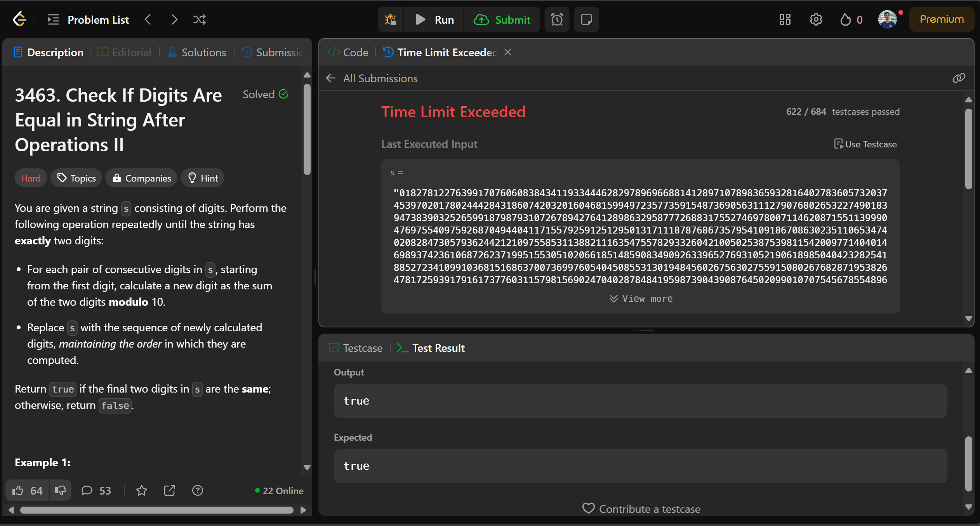Click scroll-down arrow in description panel

pos(307,467)
